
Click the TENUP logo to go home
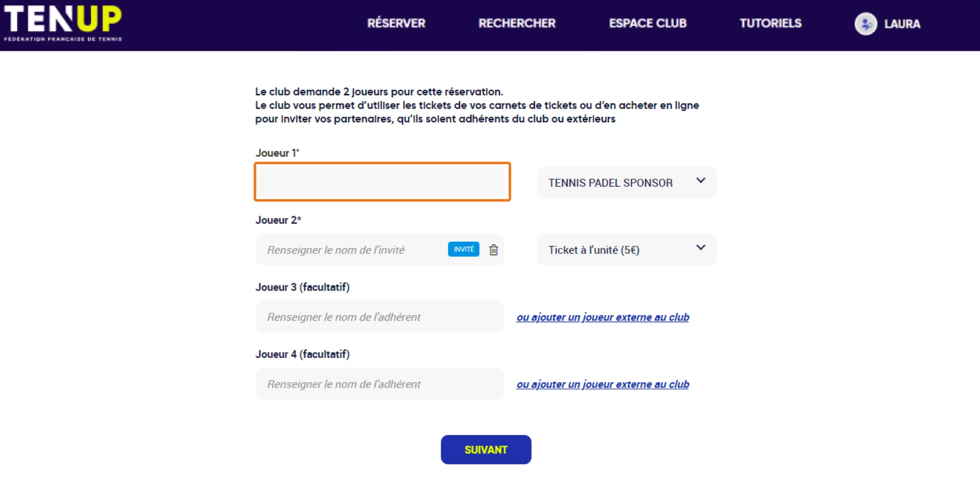(x=63, y=23)
